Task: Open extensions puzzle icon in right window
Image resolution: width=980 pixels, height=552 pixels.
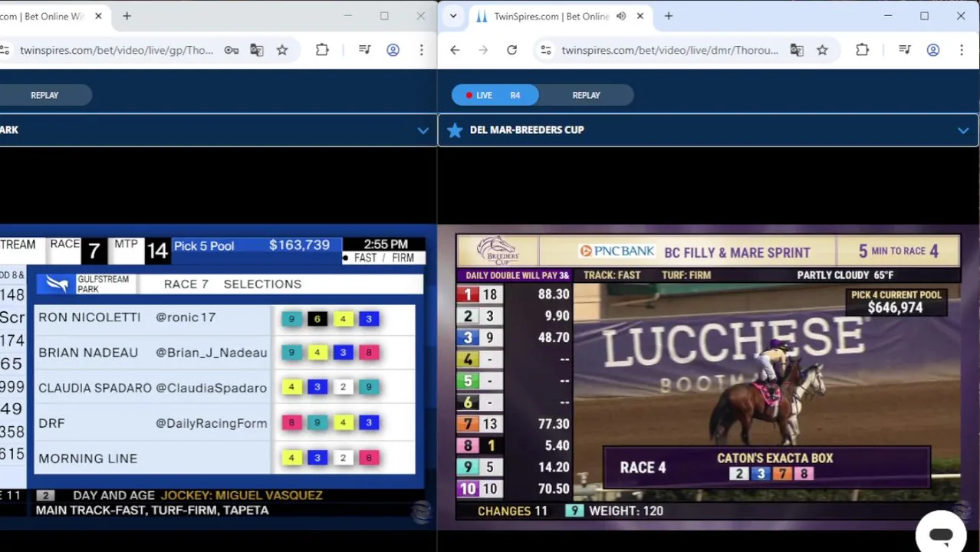Action: click(x=862, y=51)
